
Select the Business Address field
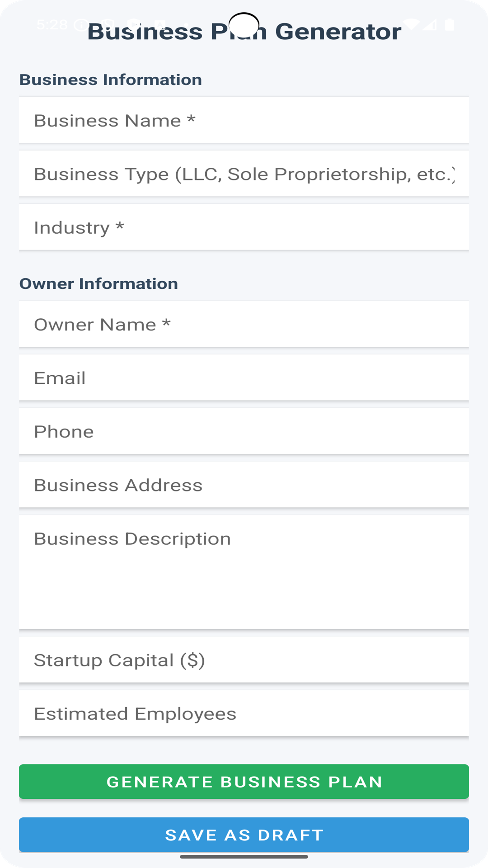(x=244, y=485)
